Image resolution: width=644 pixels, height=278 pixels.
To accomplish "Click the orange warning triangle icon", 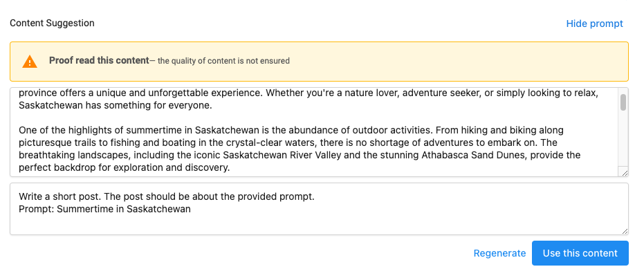I will pos(30,62).
